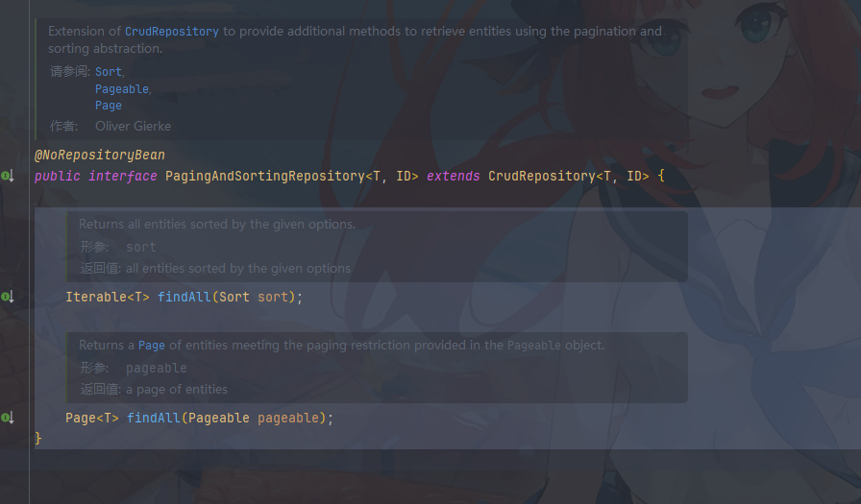Click author name Oliver Gierke
Viewport: 861px width, 504px height.
point(133,126)
